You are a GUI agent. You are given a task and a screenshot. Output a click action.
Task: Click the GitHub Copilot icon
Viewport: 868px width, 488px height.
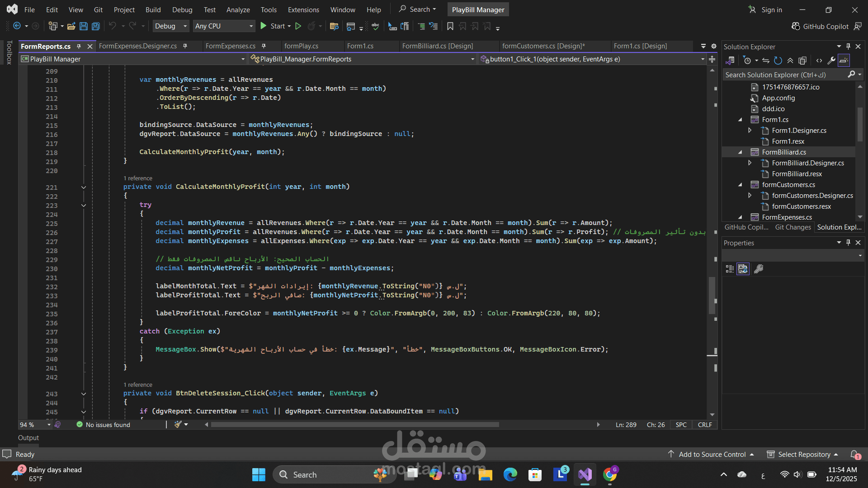(796, 26)
